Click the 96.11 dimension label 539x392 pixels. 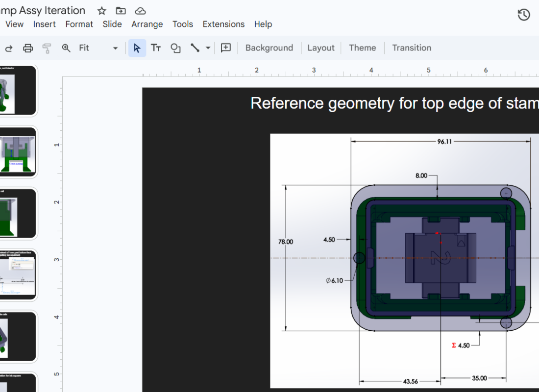click(x=444, y=142)
